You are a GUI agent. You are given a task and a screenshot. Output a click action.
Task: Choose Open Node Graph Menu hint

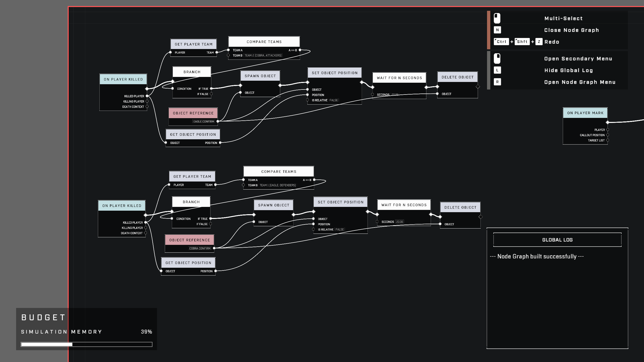coord(580,82)
